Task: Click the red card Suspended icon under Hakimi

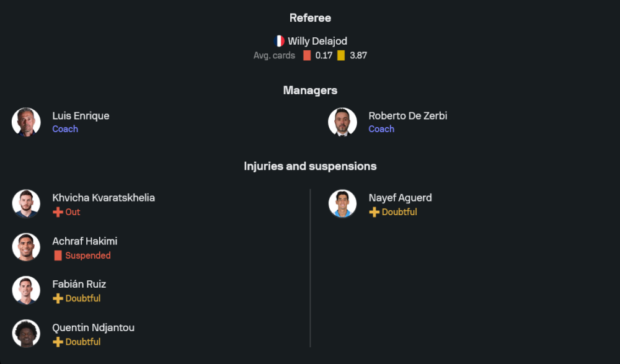Action: pos(58,255)
